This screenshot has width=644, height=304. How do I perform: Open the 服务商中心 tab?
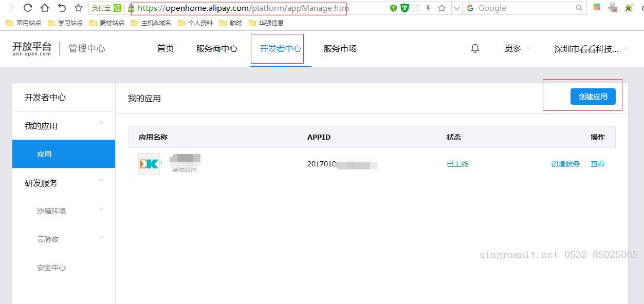(217, 48)
